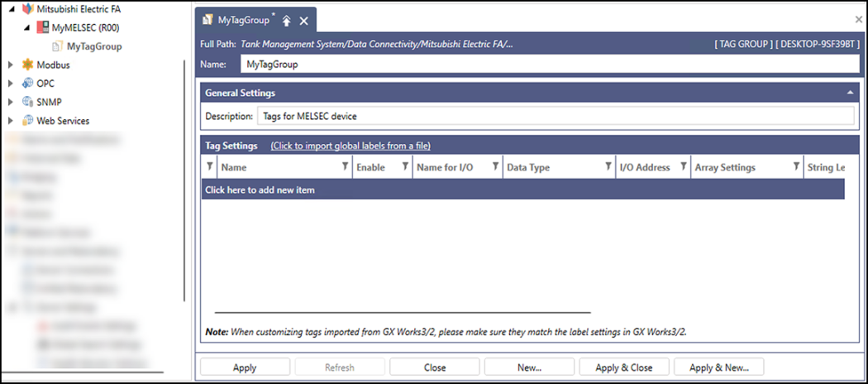Expand the OPC tree node
Image resolution: width=868 pixels, height=384 pixels.
click(x=11, y=84)
